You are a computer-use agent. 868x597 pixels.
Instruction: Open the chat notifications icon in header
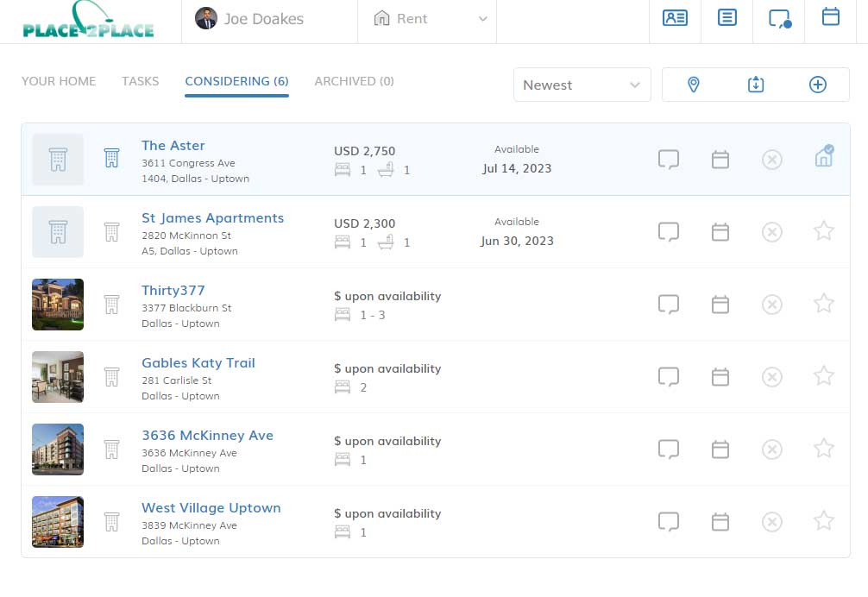779,19
